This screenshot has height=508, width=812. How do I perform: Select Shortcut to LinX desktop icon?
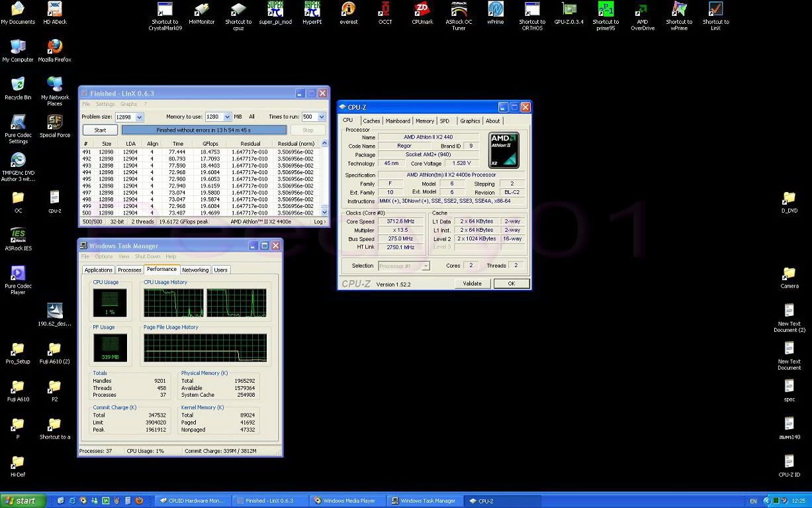tap(715, 17)
